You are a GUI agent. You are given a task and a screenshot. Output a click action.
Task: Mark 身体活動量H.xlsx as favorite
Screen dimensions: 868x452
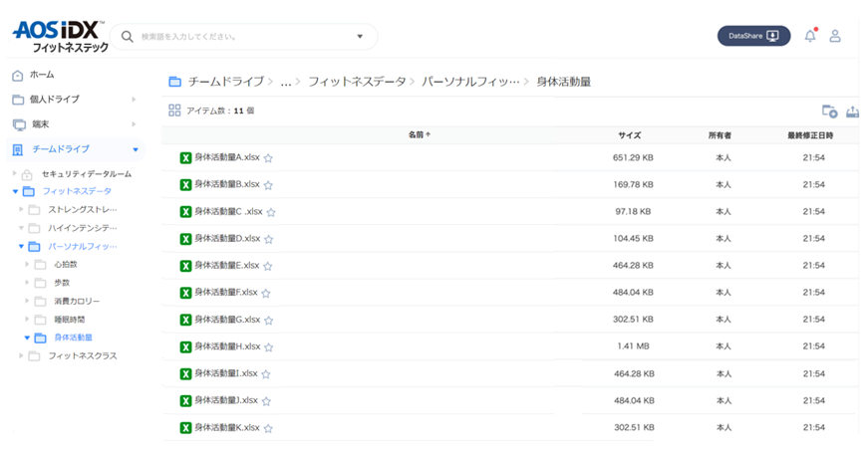tap(268, 347)
